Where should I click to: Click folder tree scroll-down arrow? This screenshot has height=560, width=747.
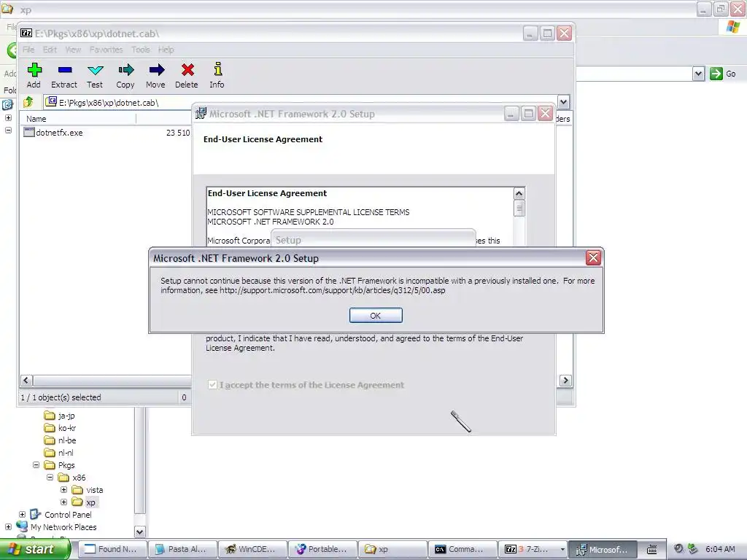[x=139, y=532]
